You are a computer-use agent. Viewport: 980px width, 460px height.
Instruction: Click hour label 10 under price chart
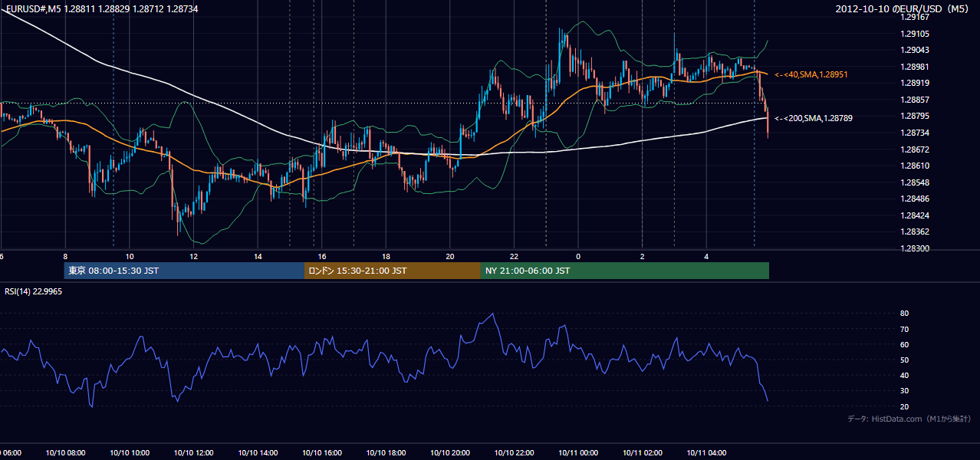coord(130,256)
